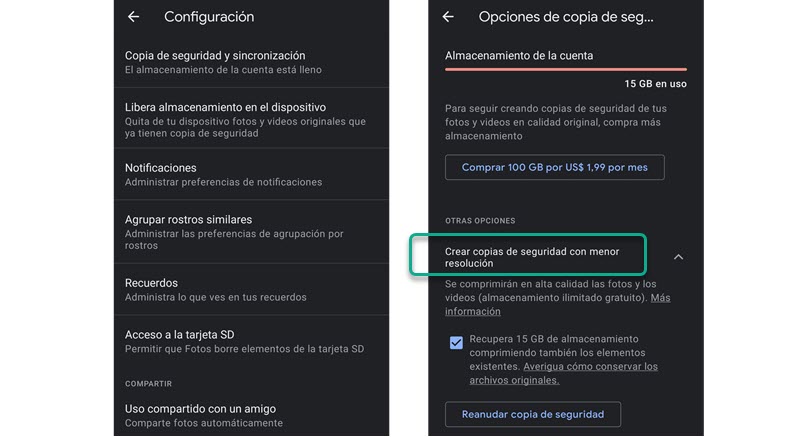Open Acceso a la tarjeta SD
This screenshot has width=800, height=437.
(x=250, y=341)
